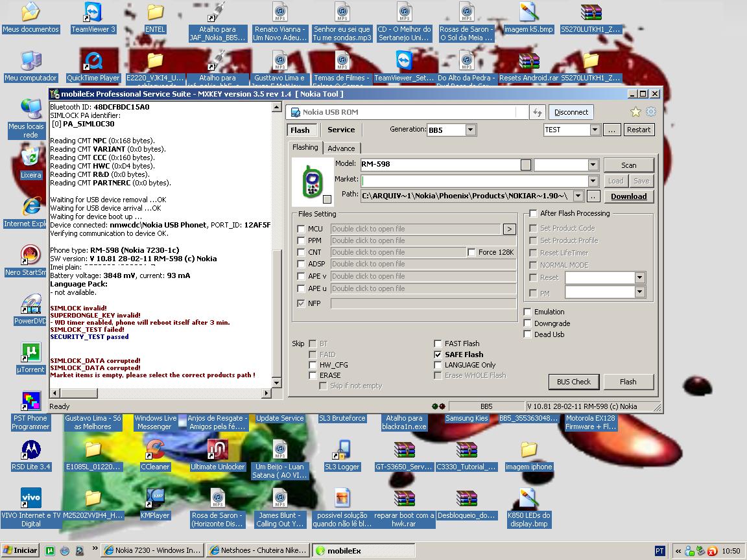Open the dropdown next to Model field
Screen dimensions: 747x560
tap(593, 165)
